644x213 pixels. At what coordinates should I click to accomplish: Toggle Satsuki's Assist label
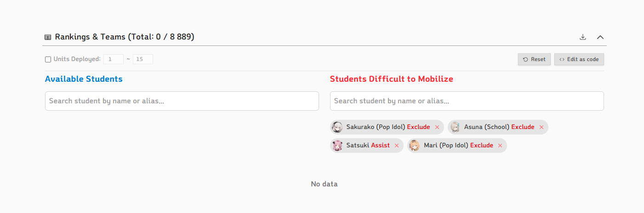tap(380, 146)
